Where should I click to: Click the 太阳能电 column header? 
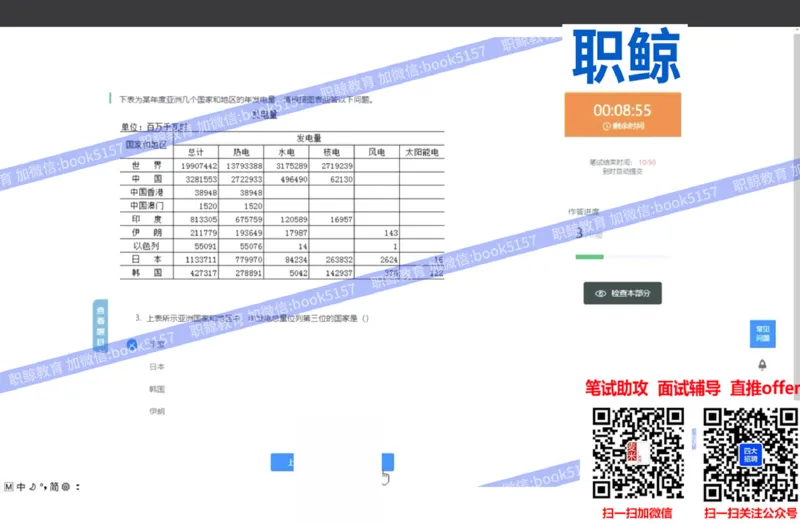(x=421, y=152)
